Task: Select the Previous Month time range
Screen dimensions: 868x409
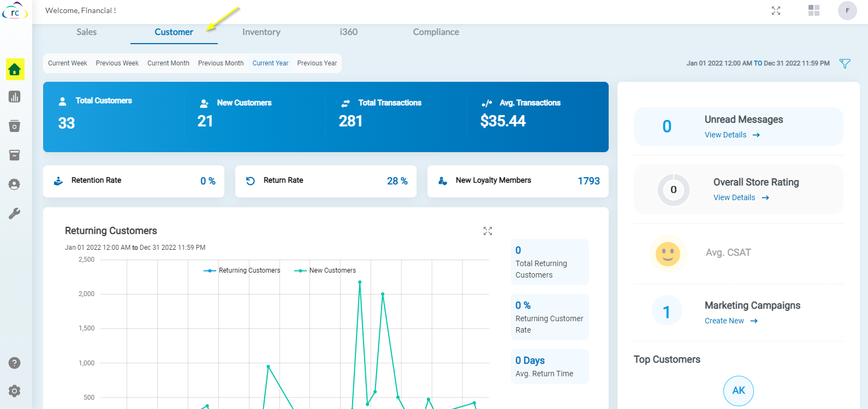Action: [x=221, y=63]
